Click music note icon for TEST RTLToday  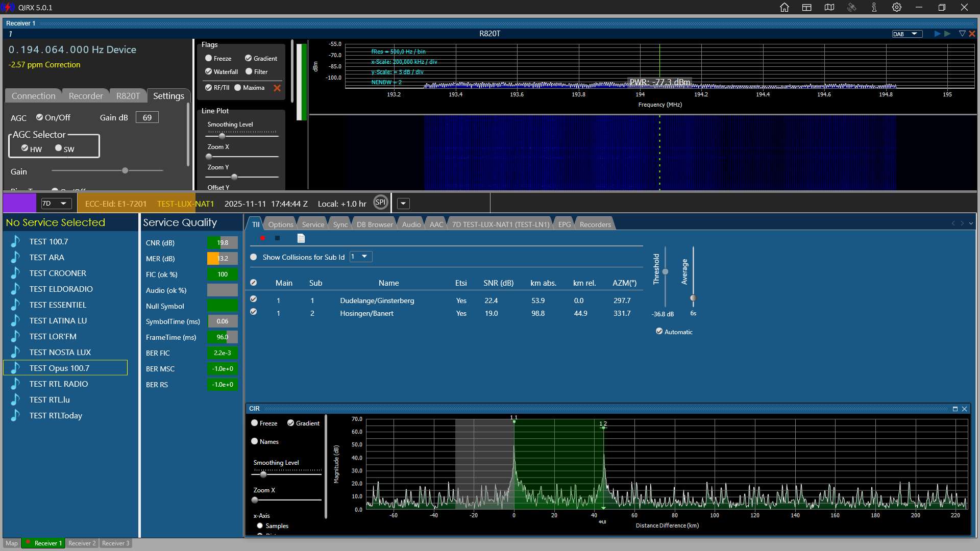pos(15,415)
